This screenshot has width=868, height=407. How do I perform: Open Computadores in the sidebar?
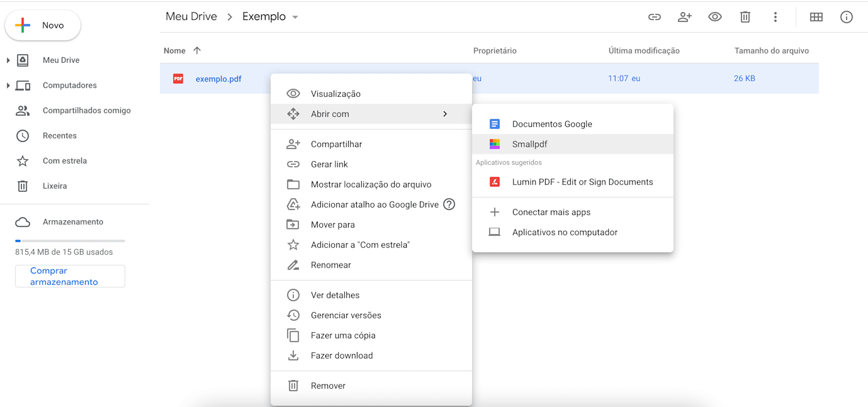point(70,86)
